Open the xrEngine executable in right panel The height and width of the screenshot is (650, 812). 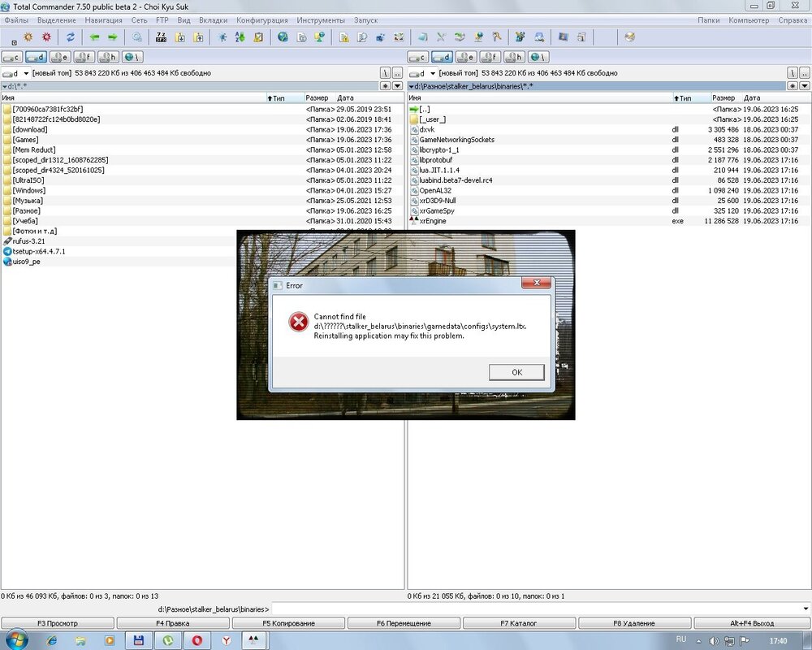coord(433,221)
